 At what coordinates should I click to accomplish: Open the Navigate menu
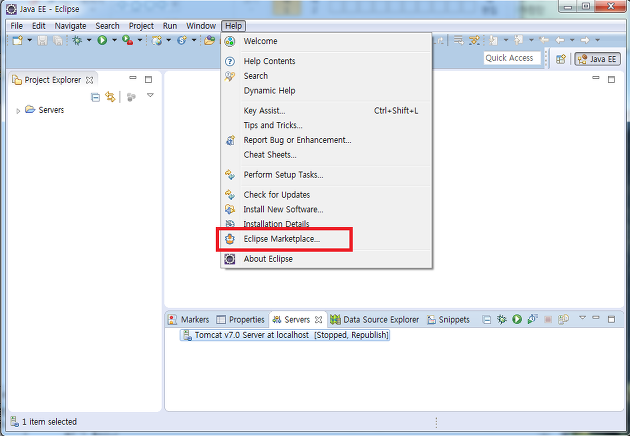[70, 26]
